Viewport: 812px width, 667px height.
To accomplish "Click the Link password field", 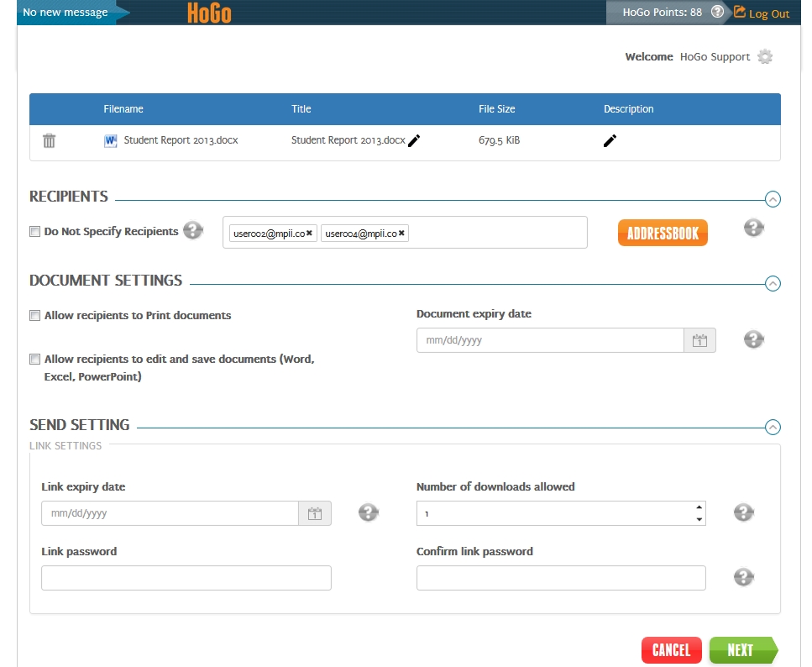I will [186, 578].
